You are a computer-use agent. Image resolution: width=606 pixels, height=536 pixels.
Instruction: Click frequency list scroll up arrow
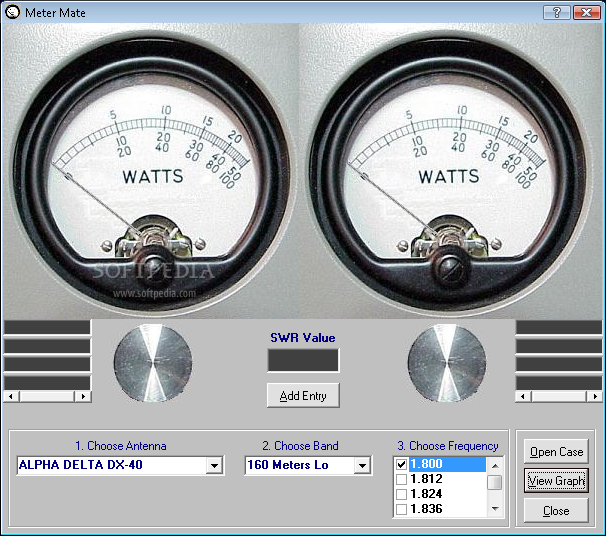click(495, 466)
